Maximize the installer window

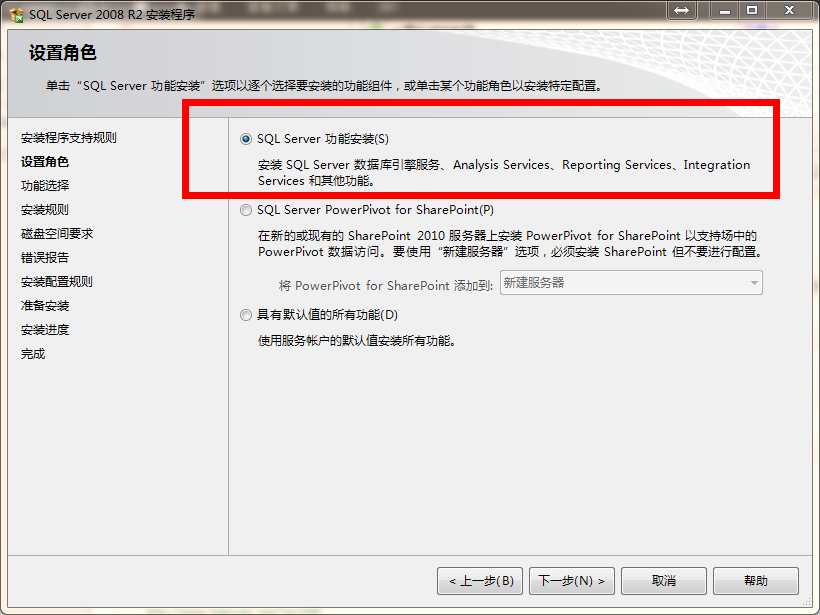click(x=752, y=10)
